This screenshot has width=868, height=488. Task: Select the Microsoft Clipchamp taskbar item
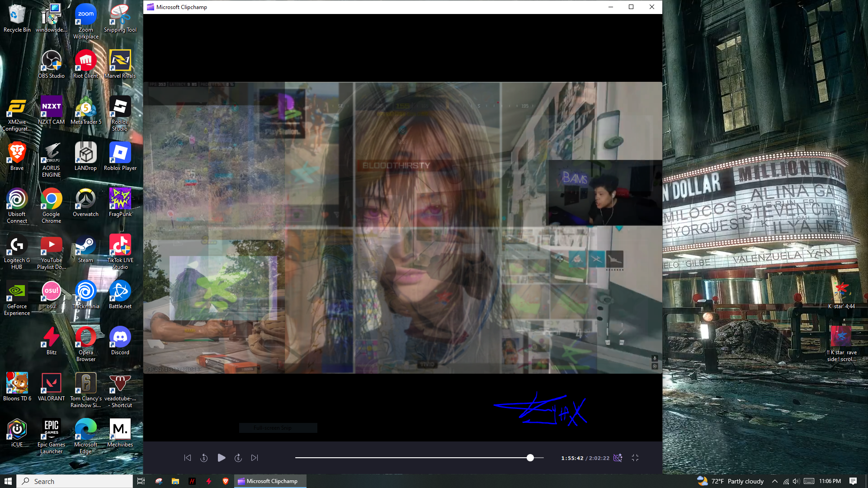point(270,481)
